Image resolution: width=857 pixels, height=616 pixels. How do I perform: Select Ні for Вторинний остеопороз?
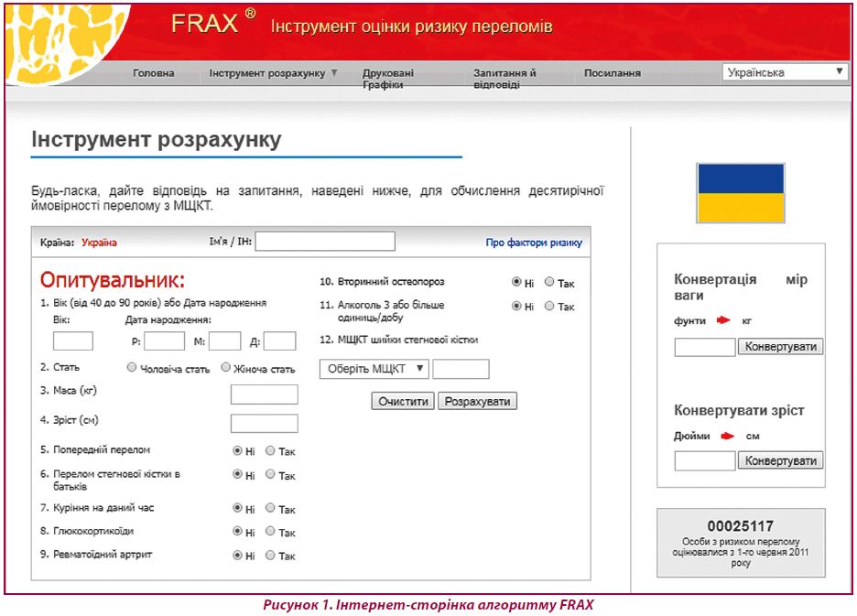[516, 282]
